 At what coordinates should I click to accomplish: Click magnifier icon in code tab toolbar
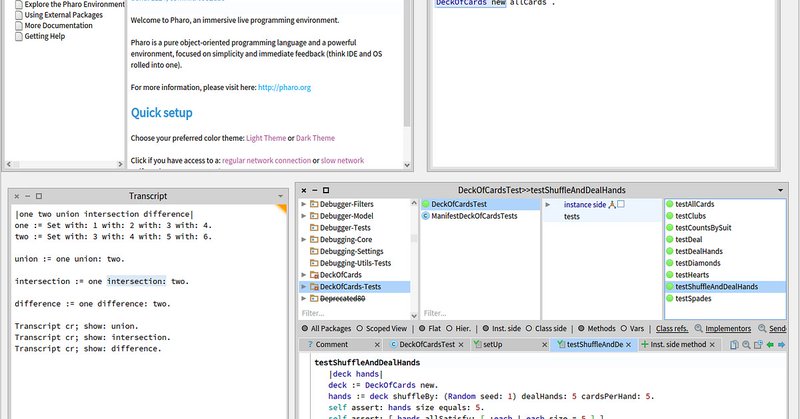[746, 344]
